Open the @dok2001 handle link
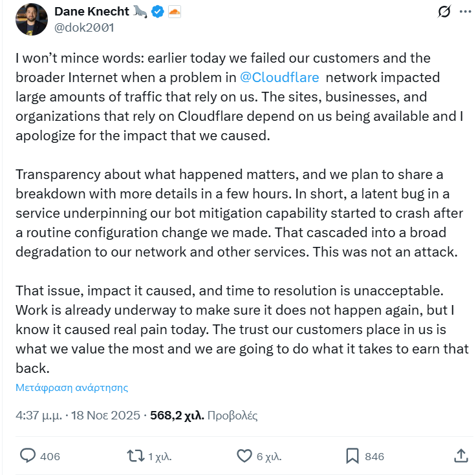Screen dimensions: 476x475 (x=84, y=28)
